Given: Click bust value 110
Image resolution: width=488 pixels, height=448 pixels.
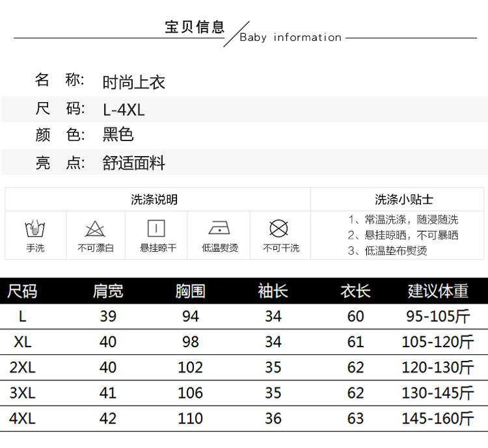Looking at the screenshot, I should (x=191, y=419).
